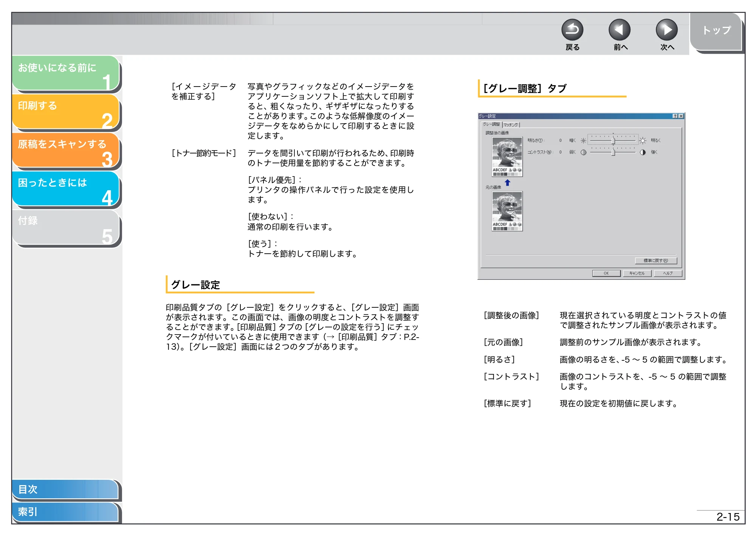The height and width of the screenshot is (535, 756).
Task: Click the large bright sun icon (明るく)
Action: point(643,141)
